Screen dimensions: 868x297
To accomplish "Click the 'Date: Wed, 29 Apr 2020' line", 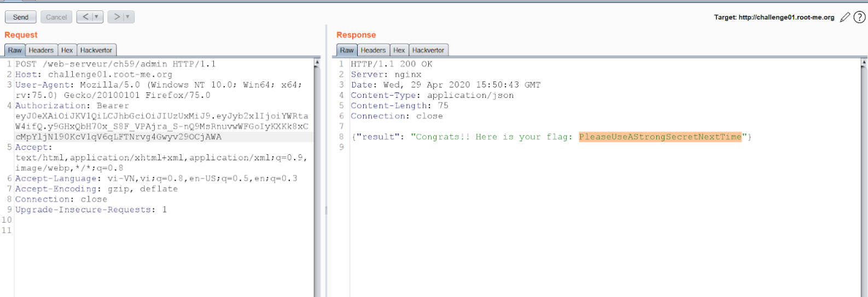I will pos(446,85).
